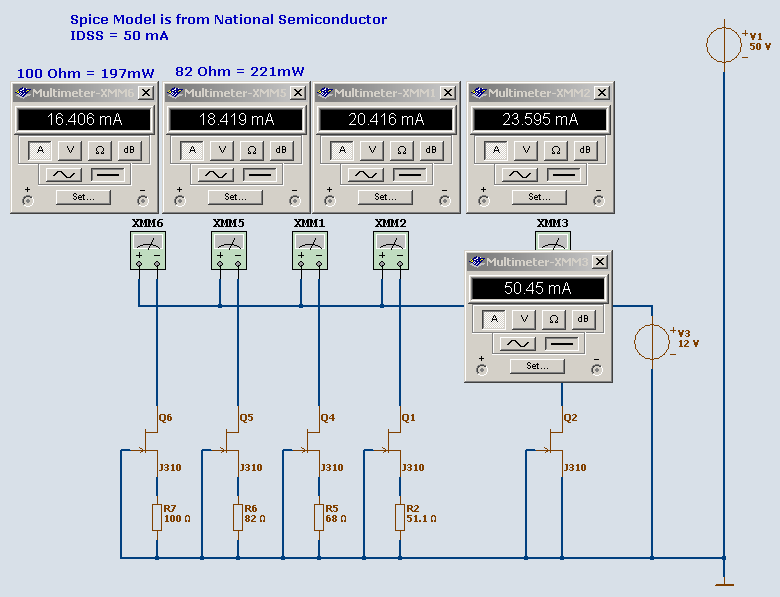Choose AC sine wave mode on Multimeter-XMM2
780x597 pixels.
click(x=520, y=175)
